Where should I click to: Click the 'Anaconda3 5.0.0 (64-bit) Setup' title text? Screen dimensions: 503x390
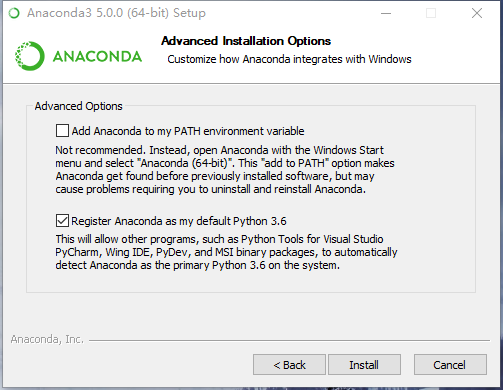click(x=116, y=13)
